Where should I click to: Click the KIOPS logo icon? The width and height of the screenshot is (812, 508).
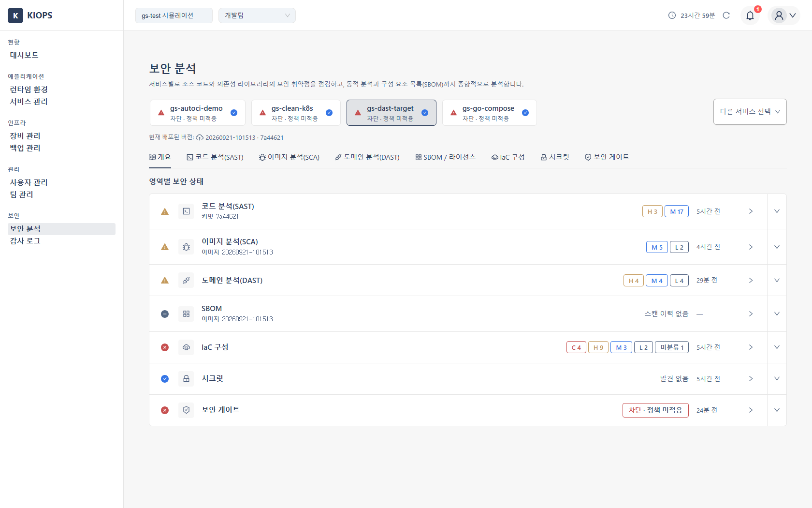click(x=15, y=15)
